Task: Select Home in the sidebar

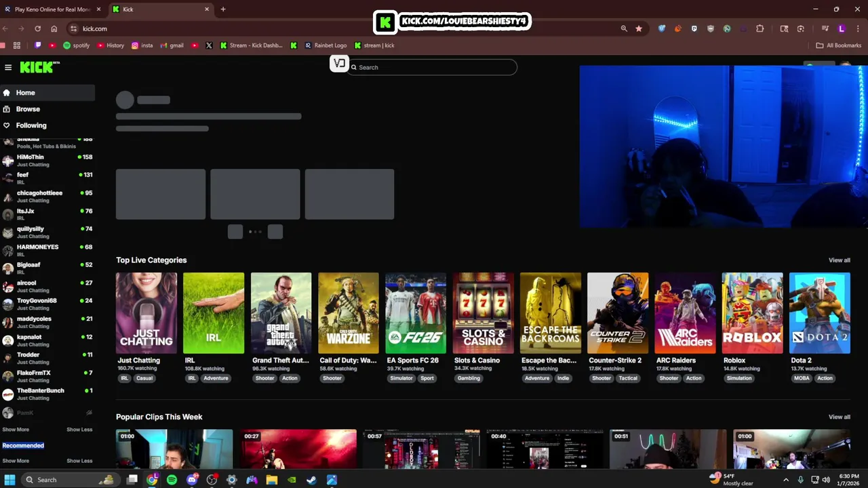Action: pyautogui.click(x=47, y=93)
